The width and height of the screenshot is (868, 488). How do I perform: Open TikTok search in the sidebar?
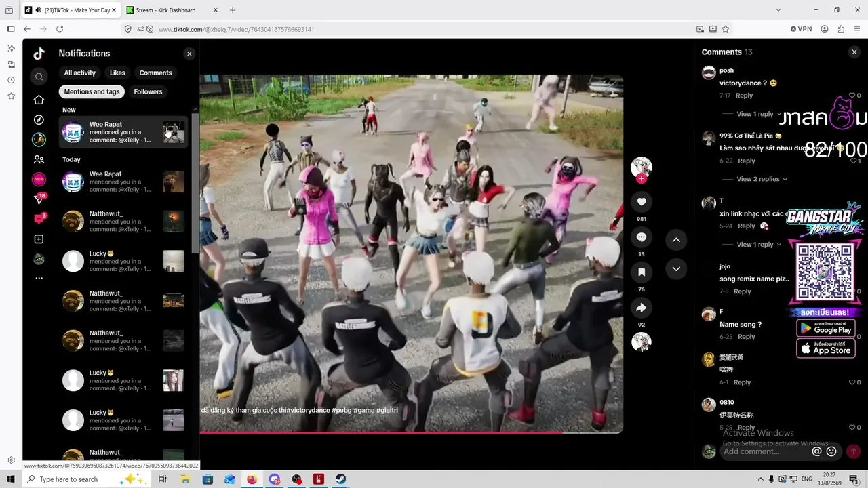pos(39,77)
